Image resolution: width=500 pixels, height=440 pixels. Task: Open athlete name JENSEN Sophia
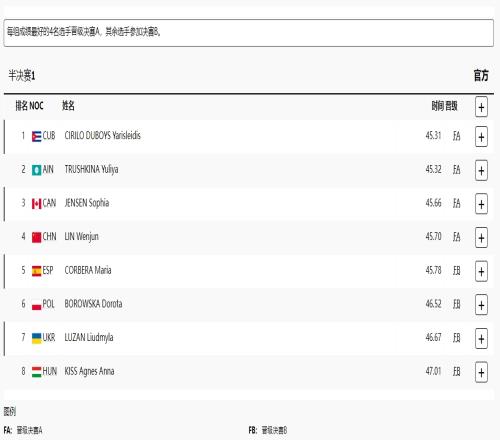pos(87,203)
